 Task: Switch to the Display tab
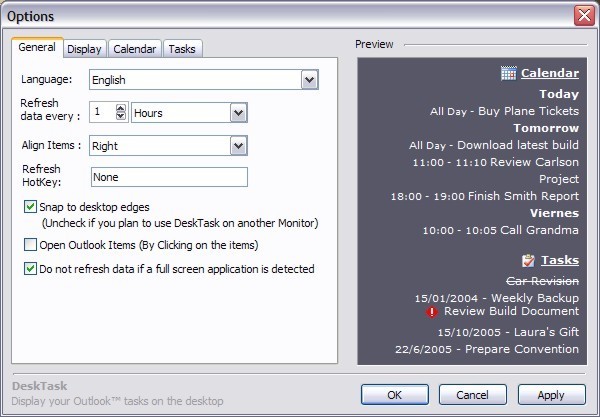84,49
